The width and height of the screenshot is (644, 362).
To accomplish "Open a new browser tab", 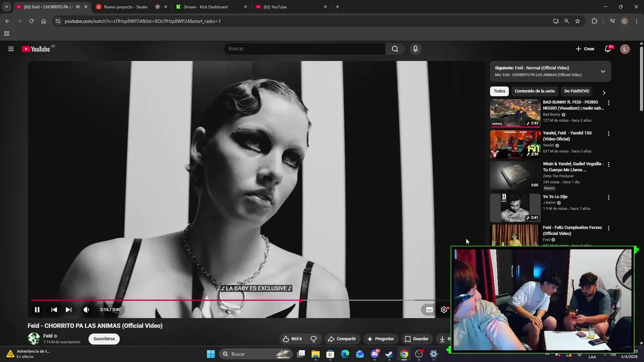I will (x=337, y=7).
